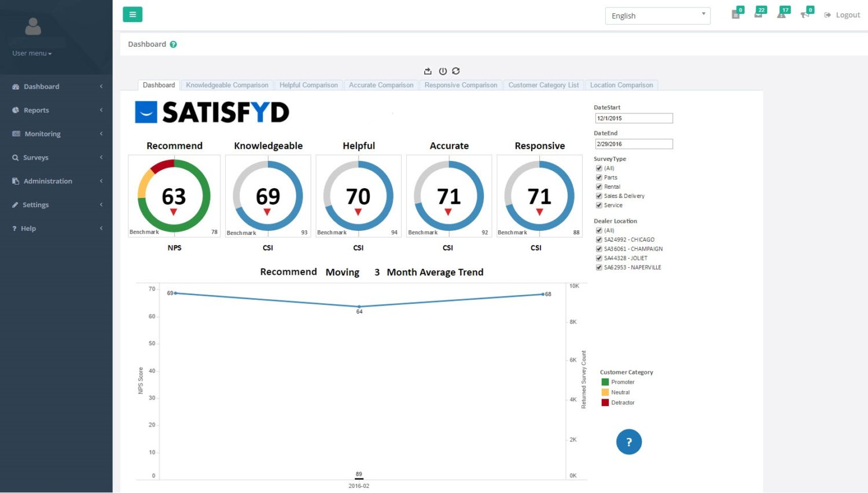
Task: Click the Helpful CSI 70 gauge
Action: (358, 196)
